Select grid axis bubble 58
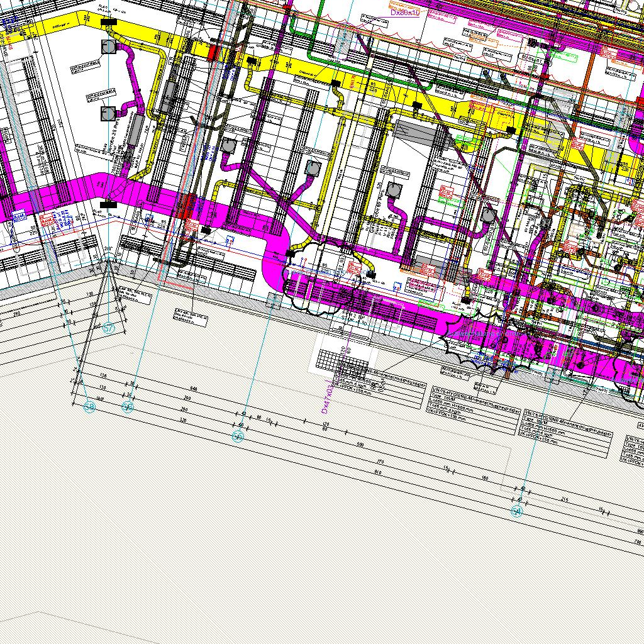This screenshot has height=644, width=644. click(89, 408)
